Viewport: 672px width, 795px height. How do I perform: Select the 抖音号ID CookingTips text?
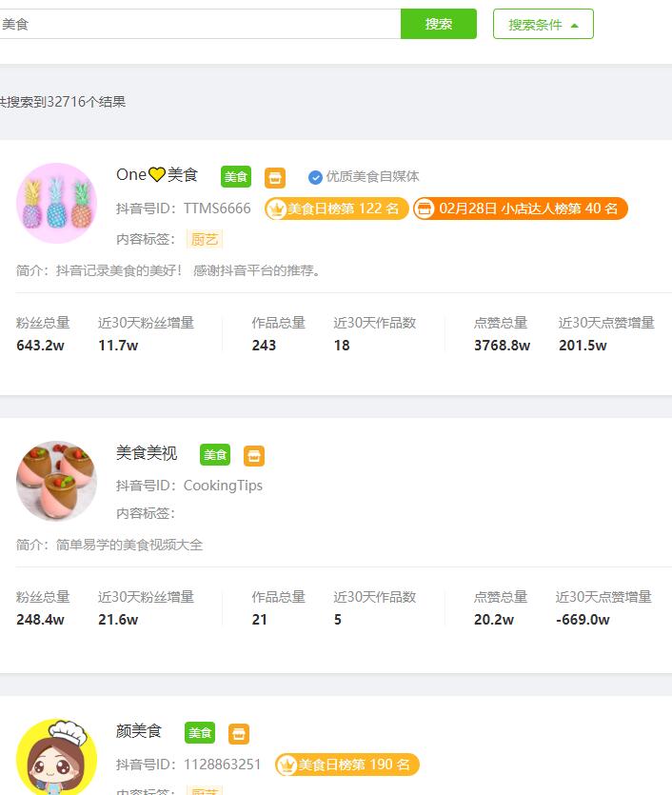pos(189,486)
